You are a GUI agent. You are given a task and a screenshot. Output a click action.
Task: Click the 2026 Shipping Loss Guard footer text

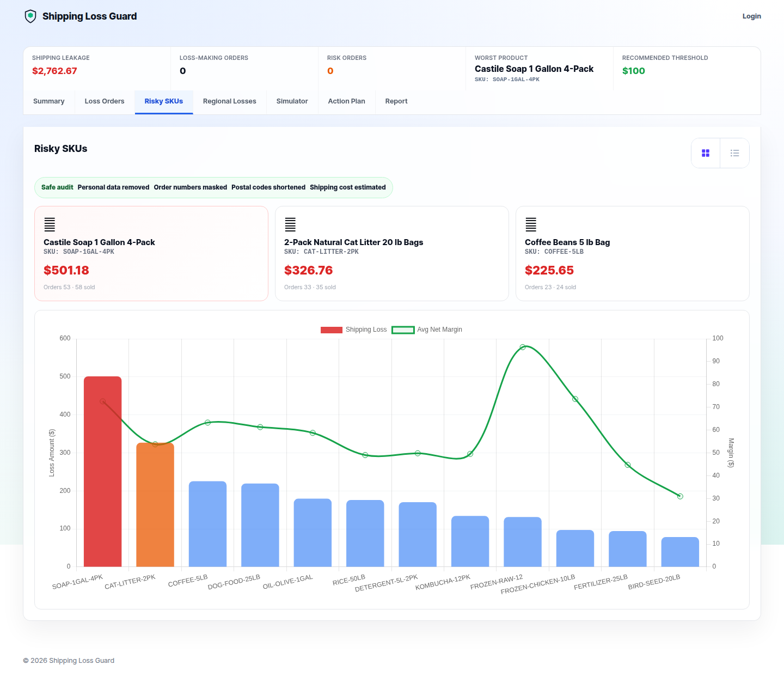click(69, 661)
